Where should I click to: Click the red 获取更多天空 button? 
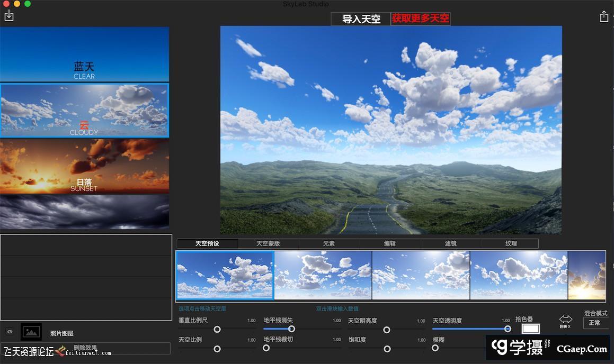tap(420, 19)
